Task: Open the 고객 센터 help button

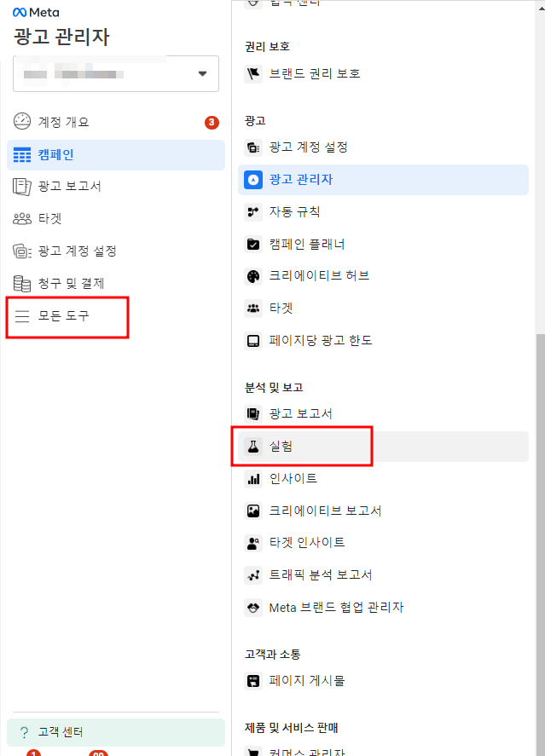Action: (x=59, y=732)
